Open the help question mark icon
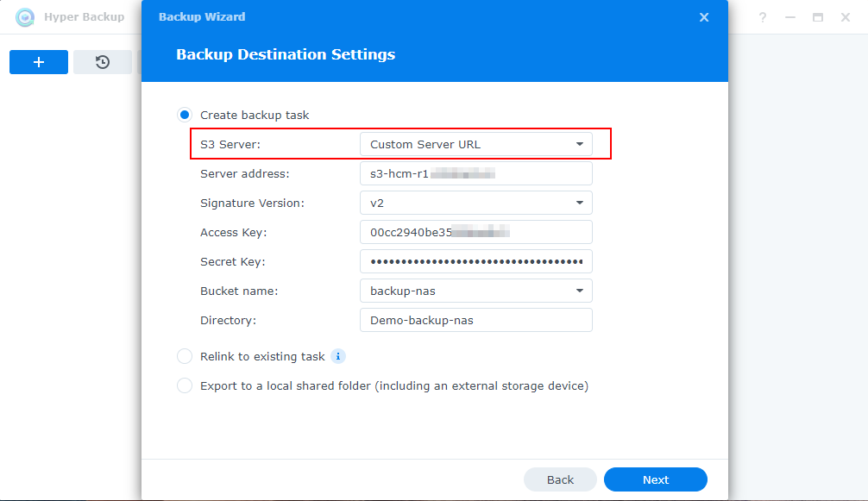868x501 pixels. click(x=763, y=17)
